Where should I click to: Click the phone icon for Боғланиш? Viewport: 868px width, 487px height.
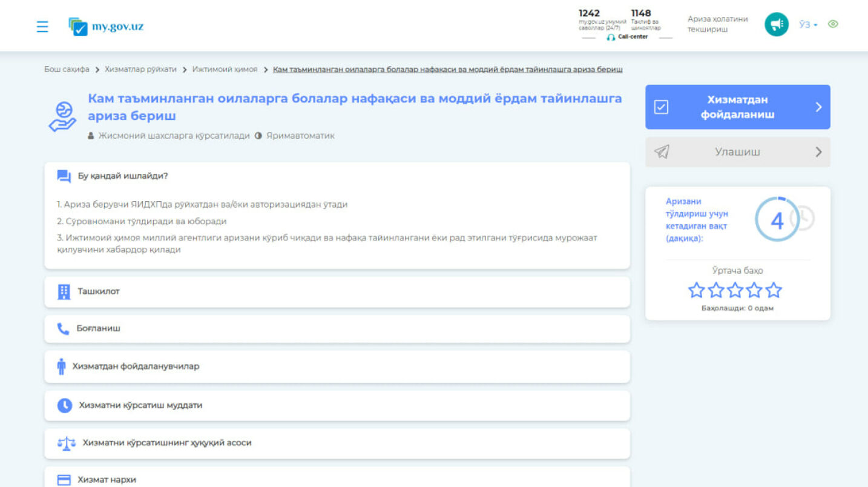coord(63,328)
